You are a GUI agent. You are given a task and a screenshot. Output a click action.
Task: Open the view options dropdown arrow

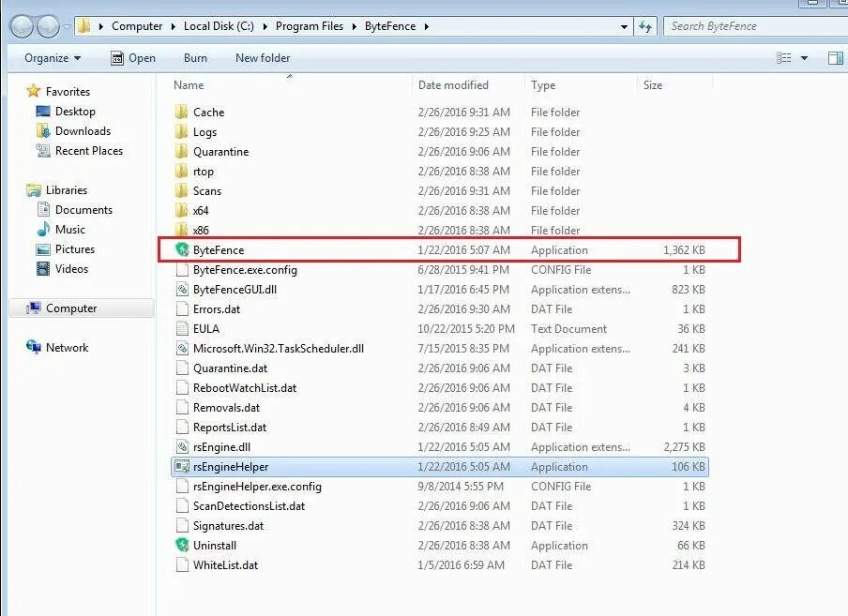click(804, 58)
